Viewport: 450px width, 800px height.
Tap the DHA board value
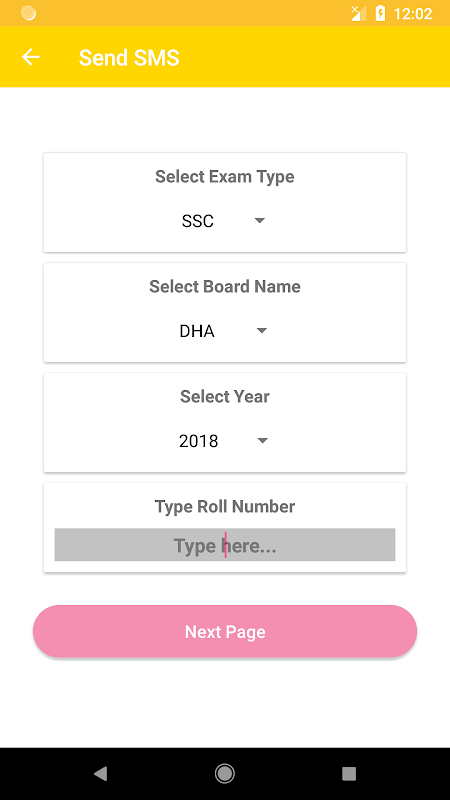tap(197, 332)
